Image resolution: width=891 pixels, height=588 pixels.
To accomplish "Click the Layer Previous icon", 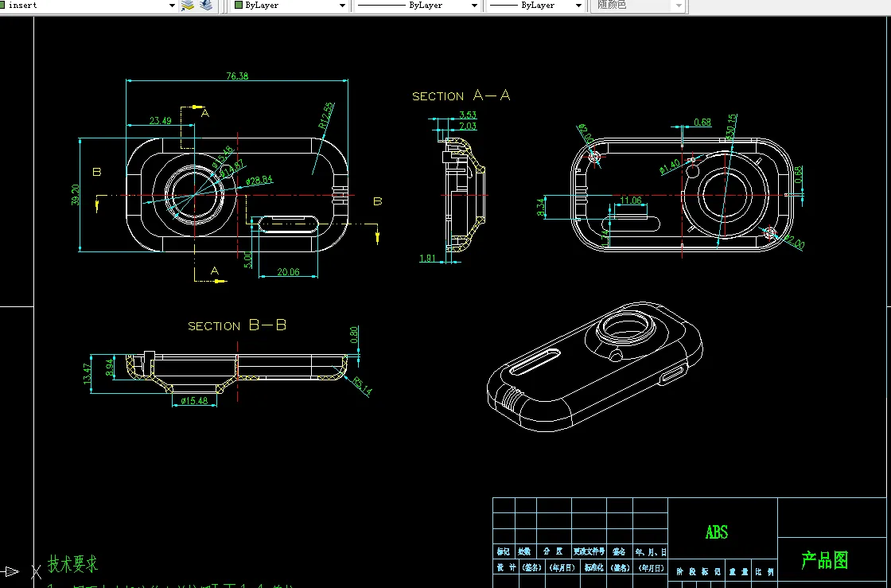I will tap(206, 6).
